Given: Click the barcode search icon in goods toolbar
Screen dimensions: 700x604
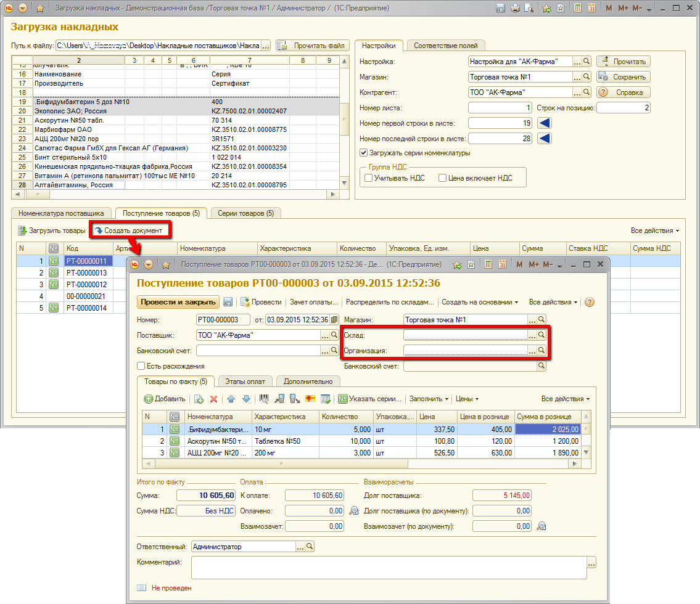Looking at the screenshot, I should [x=264, y=399].
